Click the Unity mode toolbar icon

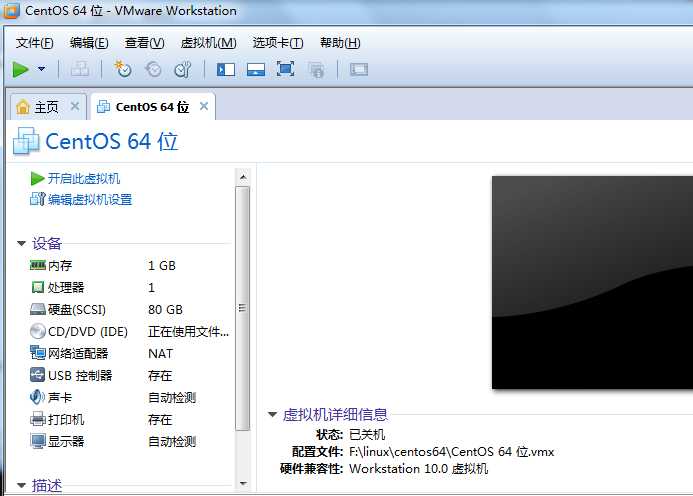(316, 70)
